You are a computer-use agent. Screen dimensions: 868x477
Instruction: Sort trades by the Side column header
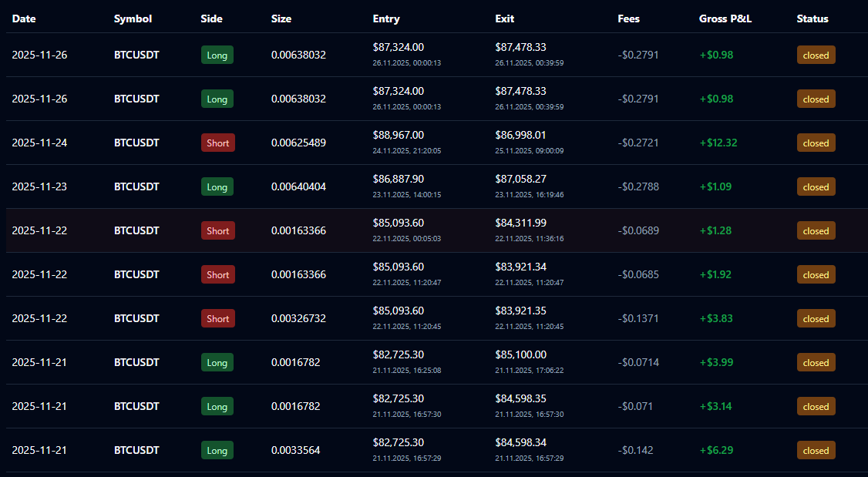point(211,18)
